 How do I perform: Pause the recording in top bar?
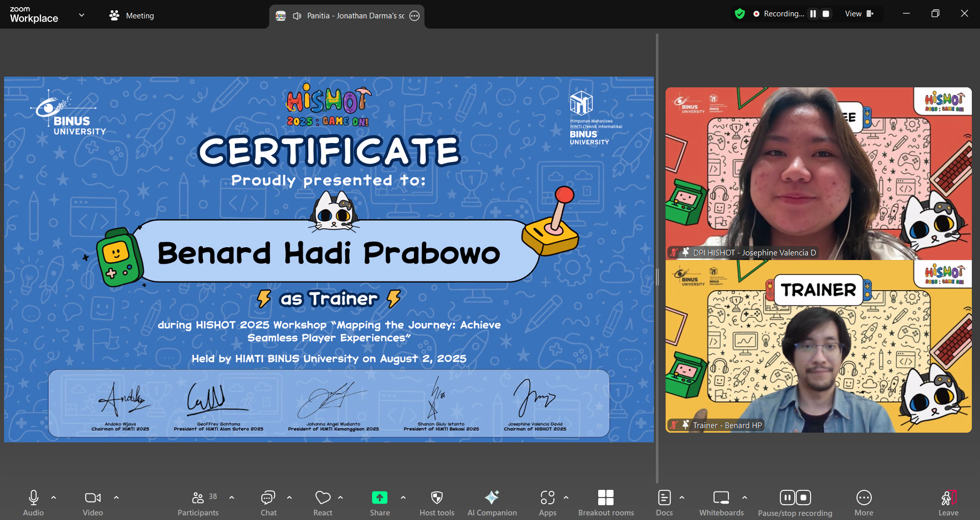coord(813,14)
